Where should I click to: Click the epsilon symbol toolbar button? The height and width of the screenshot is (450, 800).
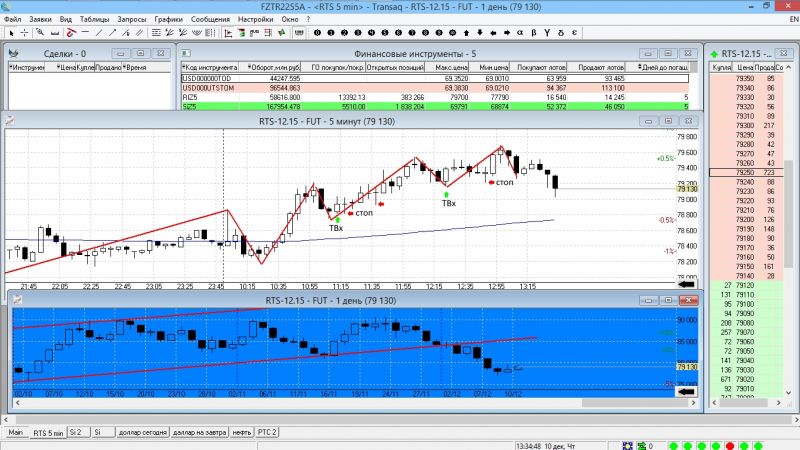pyautogui.click(x=574, y=33)
